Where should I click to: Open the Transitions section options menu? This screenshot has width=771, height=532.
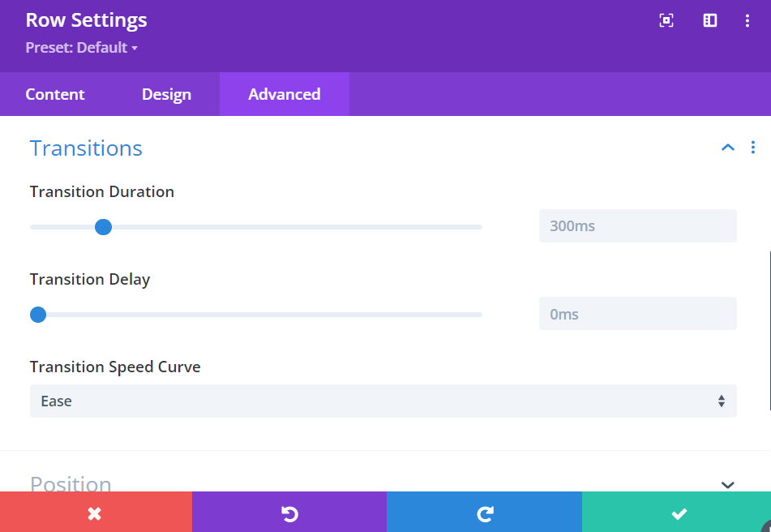(753, 148)
